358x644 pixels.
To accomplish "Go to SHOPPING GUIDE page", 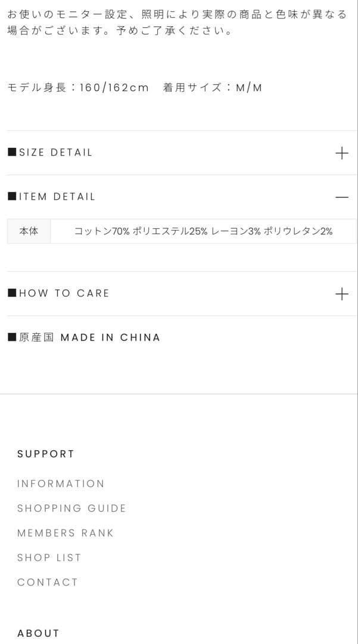I will [x=71, y=509].
